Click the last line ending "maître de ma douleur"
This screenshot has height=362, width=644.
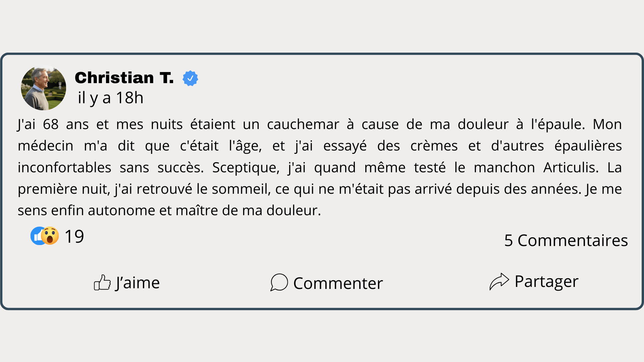pos(169,210)
